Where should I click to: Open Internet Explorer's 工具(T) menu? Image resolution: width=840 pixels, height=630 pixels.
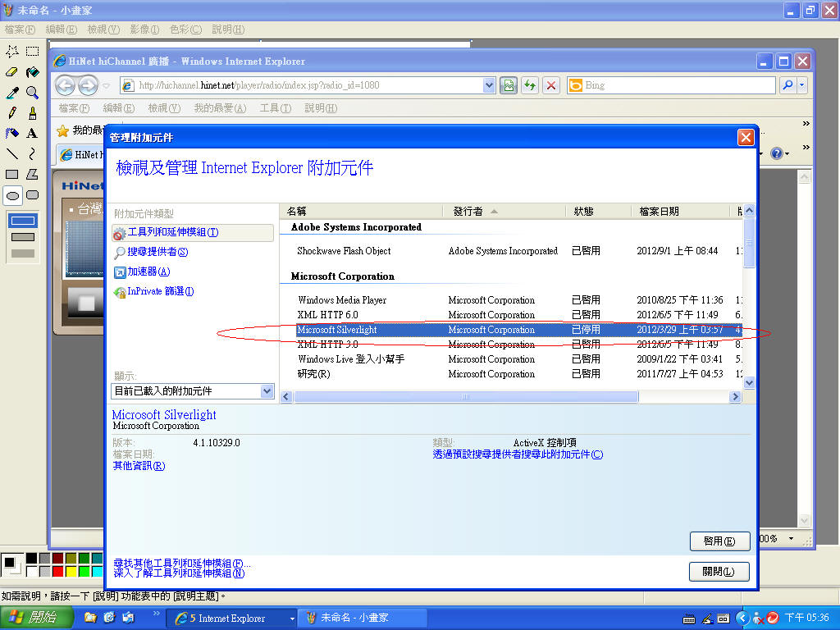pos(276,108)
